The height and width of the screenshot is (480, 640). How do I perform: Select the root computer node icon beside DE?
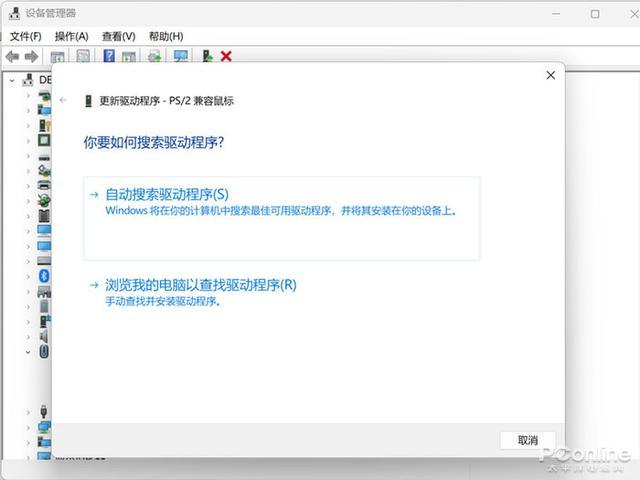pyautogui.click(x=28, y=80)
